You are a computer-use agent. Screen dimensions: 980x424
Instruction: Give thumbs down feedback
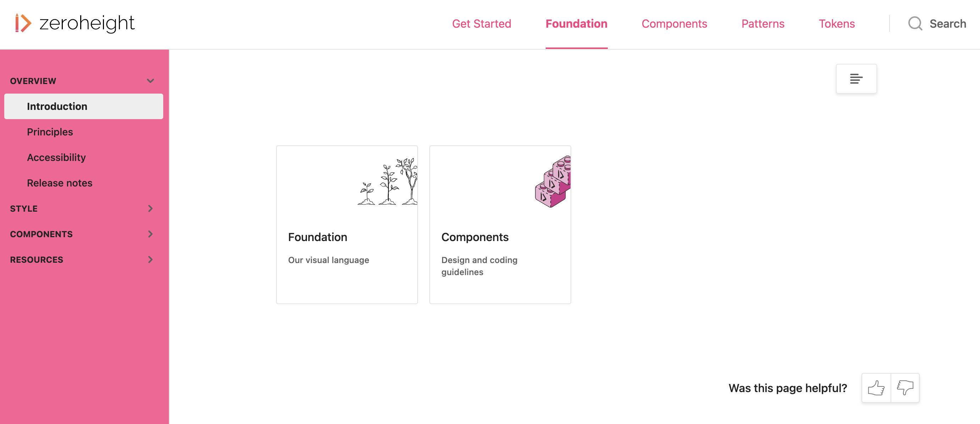(905, 388)
